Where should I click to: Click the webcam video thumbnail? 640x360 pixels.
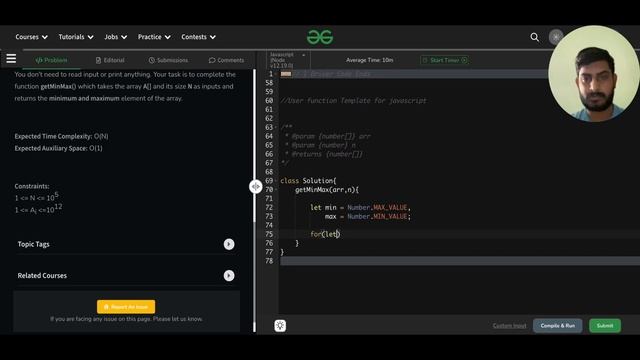[x=594, y=73]
